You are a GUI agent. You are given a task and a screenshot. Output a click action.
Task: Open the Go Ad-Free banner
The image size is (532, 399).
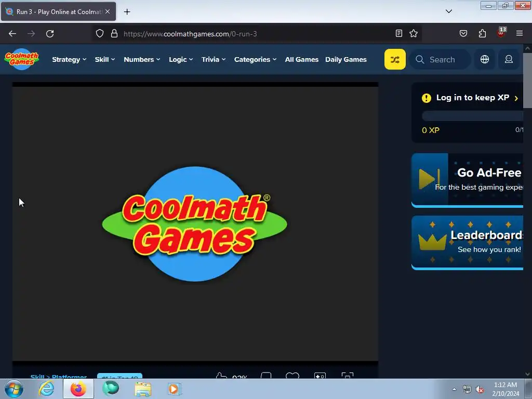click(x=467, y=180)
